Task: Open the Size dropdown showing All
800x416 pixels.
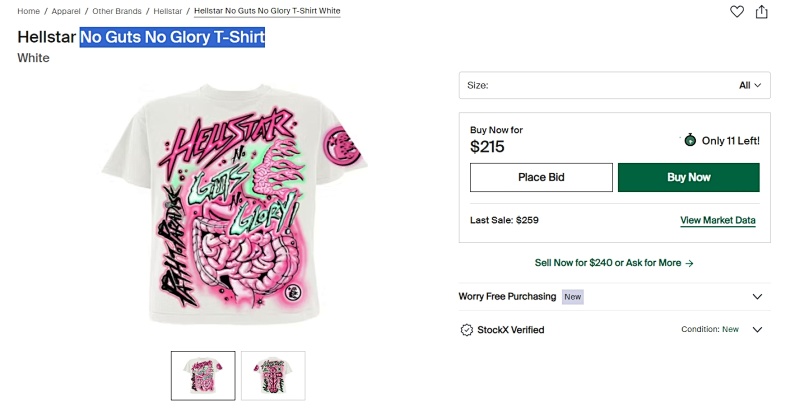Action: click(614, 85)
